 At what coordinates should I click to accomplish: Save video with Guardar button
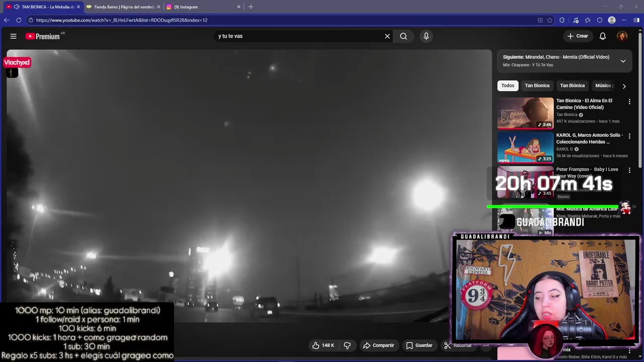[419, 345]
